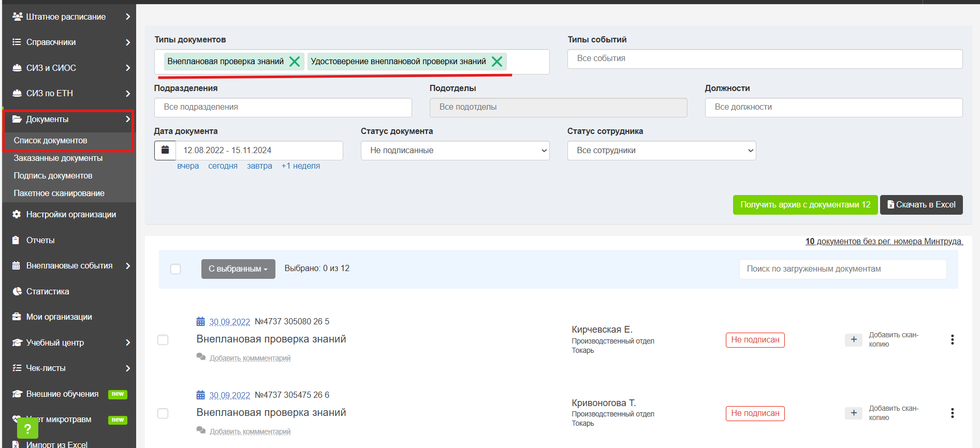Screen dimensions: 980x448
Task: Expand the С выбранным actions dropdown
Action: click(238, 269)
